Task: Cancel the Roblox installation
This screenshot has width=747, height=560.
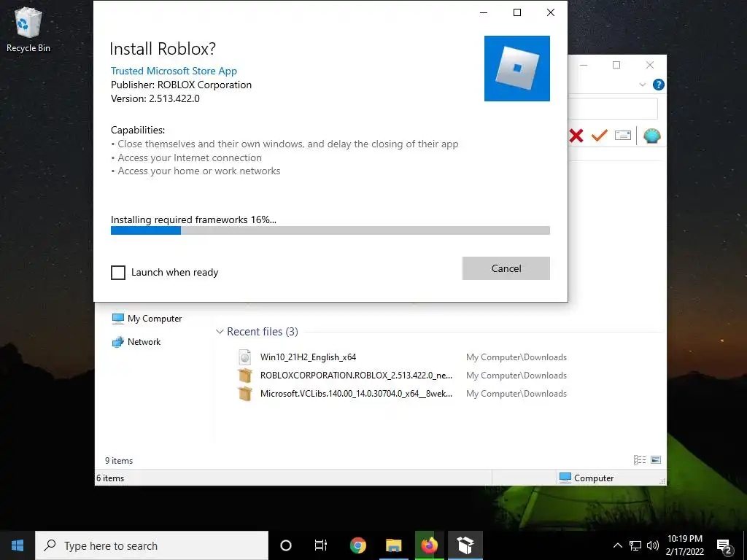Action: click(506, 268)
